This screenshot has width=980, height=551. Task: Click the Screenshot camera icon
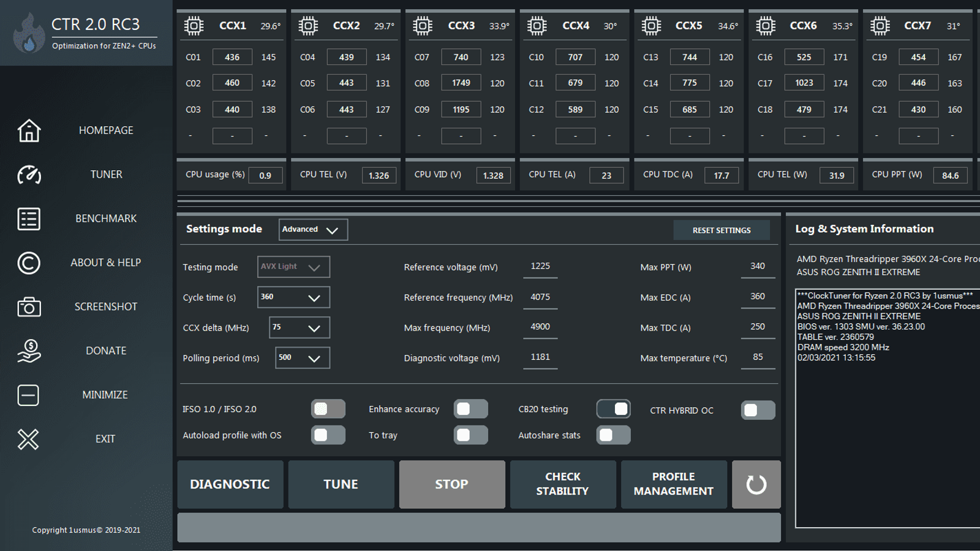coord(29,307)
